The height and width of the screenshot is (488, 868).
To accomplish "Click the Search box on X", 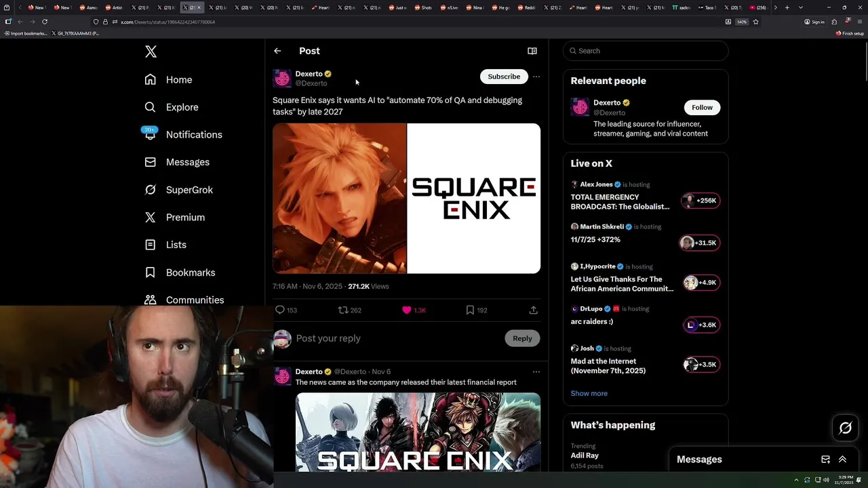I will pyautogui.click(x=646, y=51).
